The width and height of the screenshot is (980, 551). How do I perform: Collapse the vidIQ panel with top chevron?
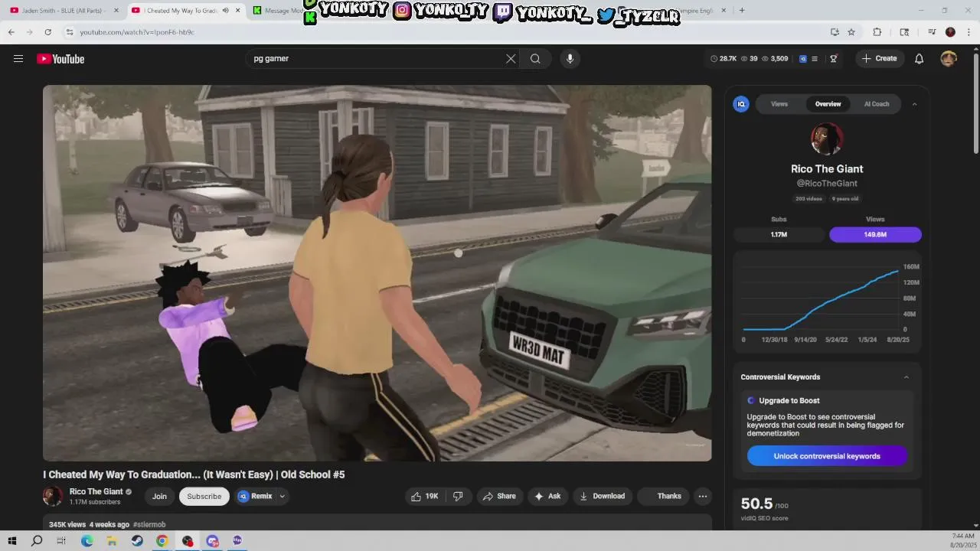tap(914, 104)
